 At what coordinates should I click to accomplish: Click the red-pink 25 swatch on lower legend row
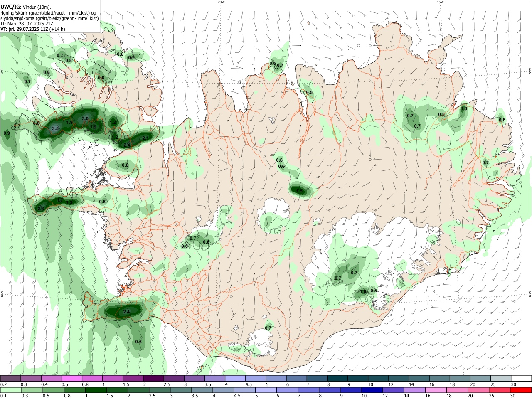(500, 390)
